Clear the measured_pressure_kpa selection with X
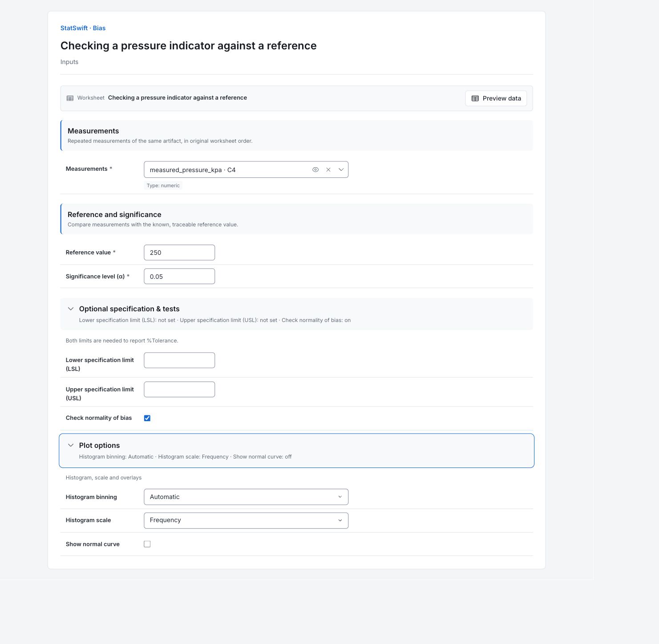Image resolution: width=659 pixels, height=644 pixels. pyautogui.click(x=328, y=169)
